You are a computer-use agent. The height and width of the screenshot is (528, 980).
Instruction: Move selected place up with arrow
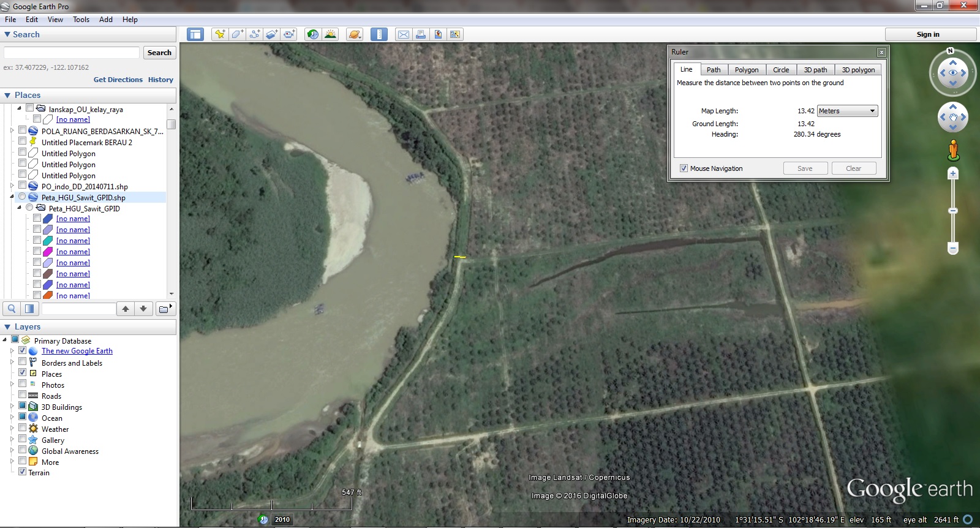126,309
